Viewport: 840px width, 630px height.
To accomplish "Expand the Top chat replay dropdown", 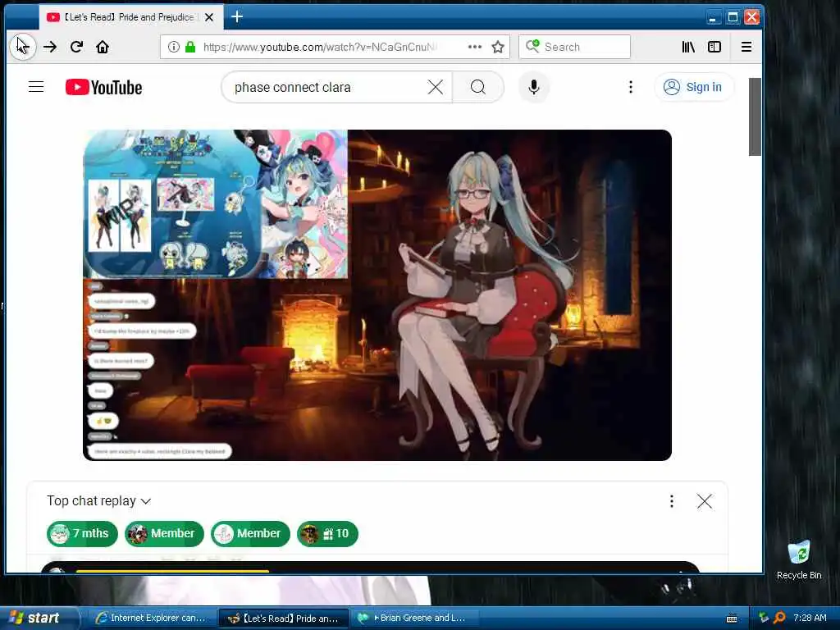I will click(x=98, y=501).
